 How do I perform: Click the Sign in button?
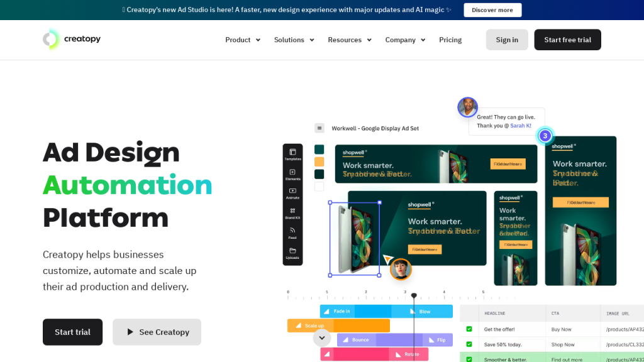click(x=507, y=40)
